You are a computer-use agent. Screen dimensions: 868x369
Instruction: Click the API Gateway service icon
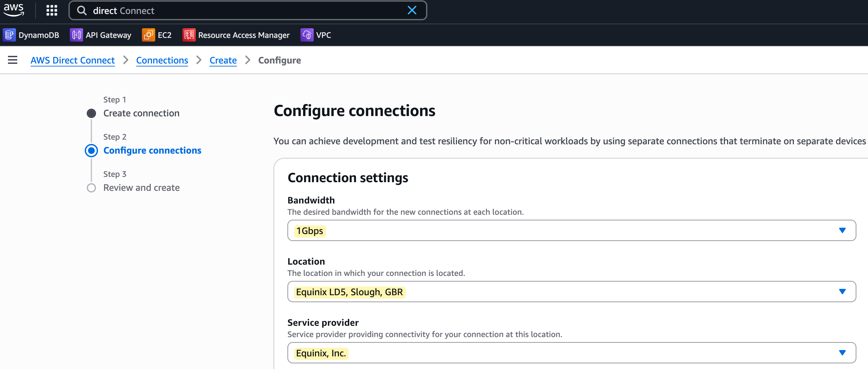76,35
